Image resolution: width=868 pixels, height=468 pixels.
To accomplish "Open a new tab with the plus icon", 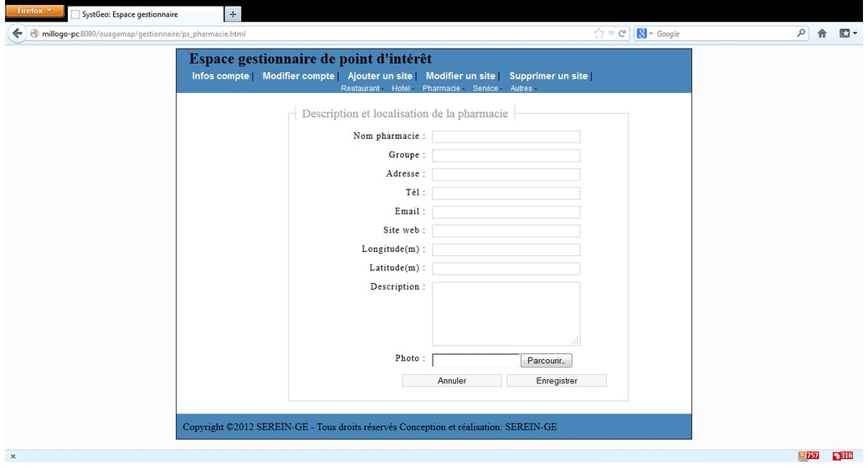I will 233,14.
